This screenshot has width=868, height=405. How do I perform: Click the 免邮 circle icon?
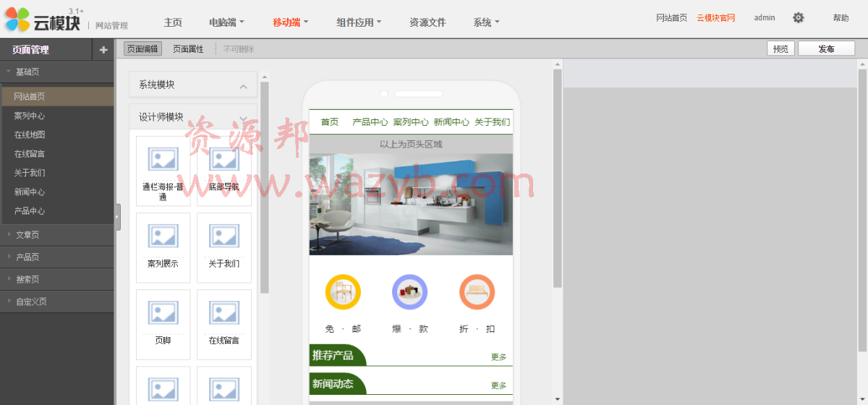[x=343, y=292]
